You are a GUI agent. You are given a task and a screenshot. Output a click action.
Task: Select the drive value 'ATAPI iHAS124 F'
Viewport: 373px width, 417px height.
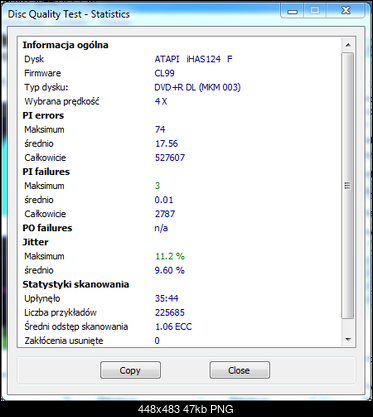tap(193, 59)
